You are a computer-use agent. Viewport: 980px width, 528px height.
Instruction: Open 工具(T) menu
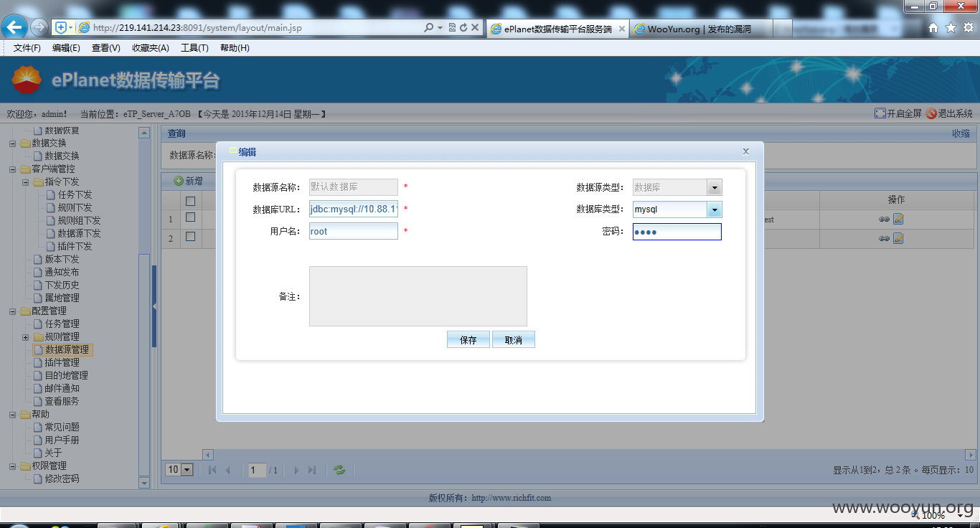[194, 48]
